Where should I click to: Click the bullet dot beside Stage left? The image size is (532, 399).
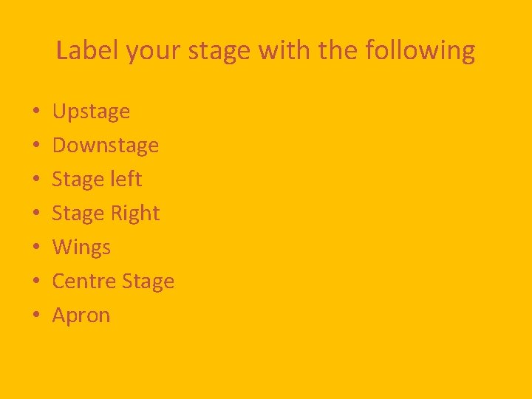(x=35, y=180)
